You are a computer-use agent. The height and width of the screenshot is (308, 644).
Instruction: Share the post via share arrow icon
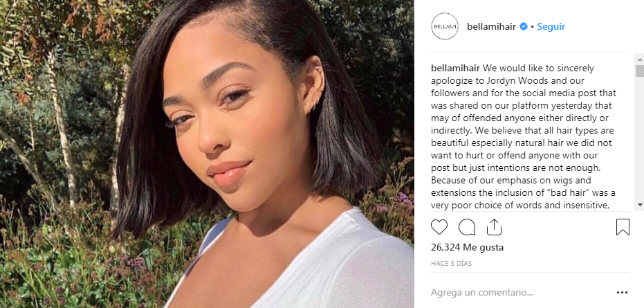pos(494,226)
